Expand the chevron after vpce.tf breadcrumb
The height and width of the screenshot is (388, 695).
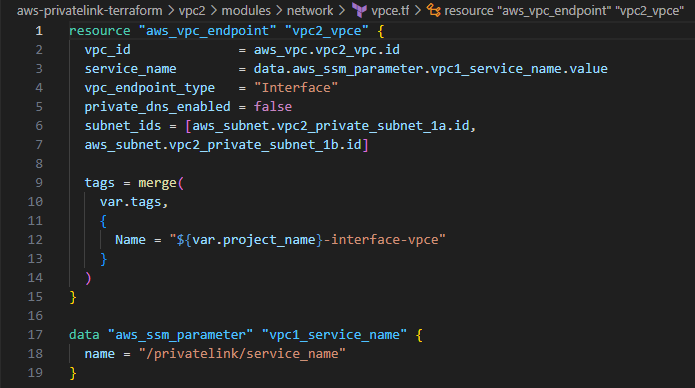(x=418, y=10)
